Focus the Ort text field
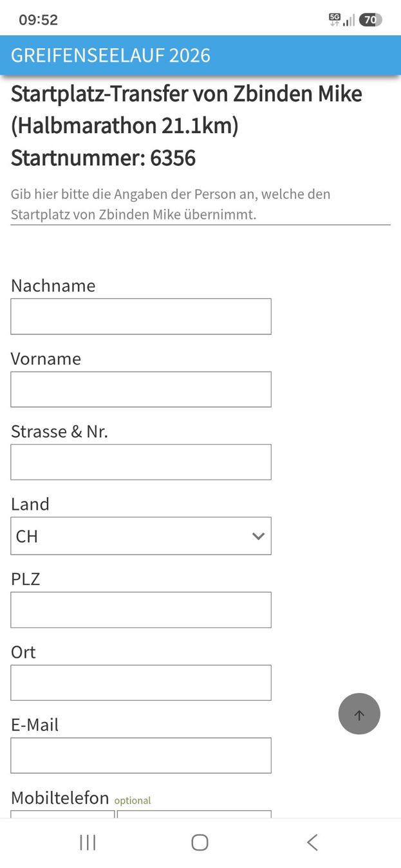Screen dimensions: 401x868 [x=141, y=682]
